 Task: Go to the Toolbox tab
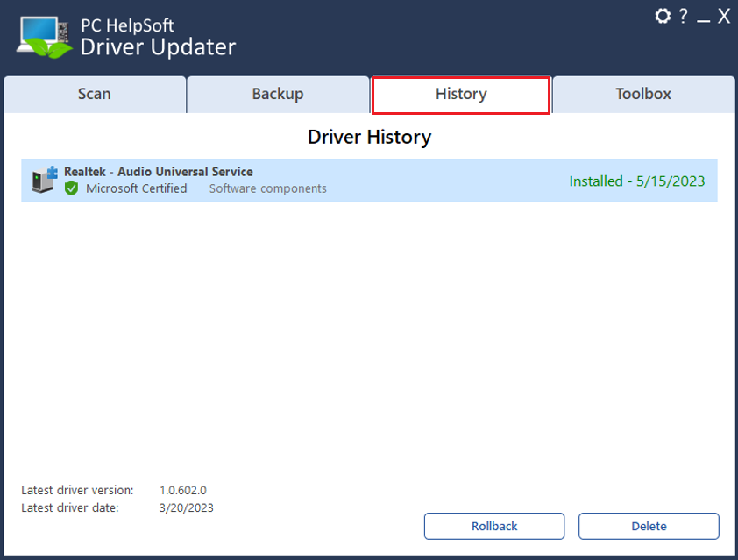[x=643, y=94]
